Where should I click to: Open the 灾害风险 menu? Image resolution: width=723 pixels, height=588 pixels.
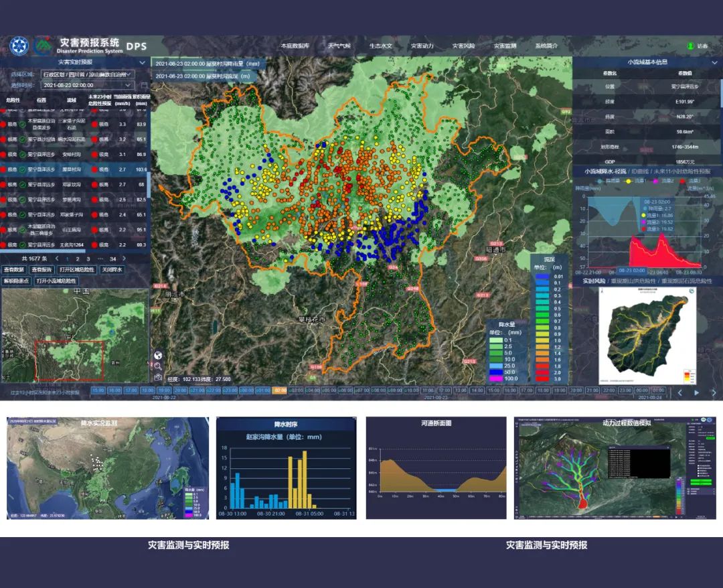(x=463, y=46)
